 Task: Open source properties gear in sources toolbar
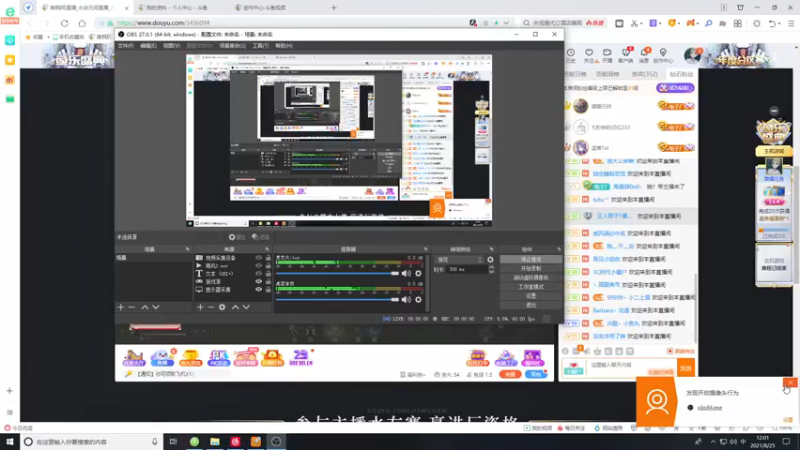point(222,307)
